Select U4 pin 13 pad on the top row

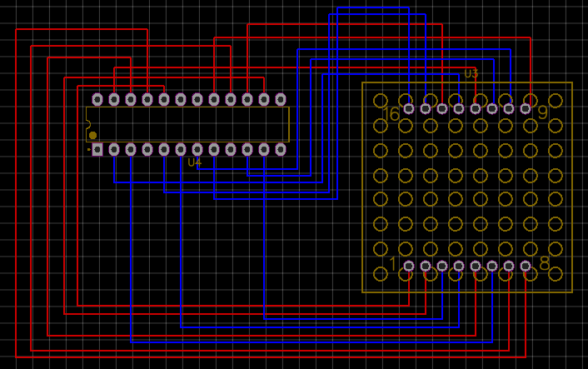click(281, 99)
